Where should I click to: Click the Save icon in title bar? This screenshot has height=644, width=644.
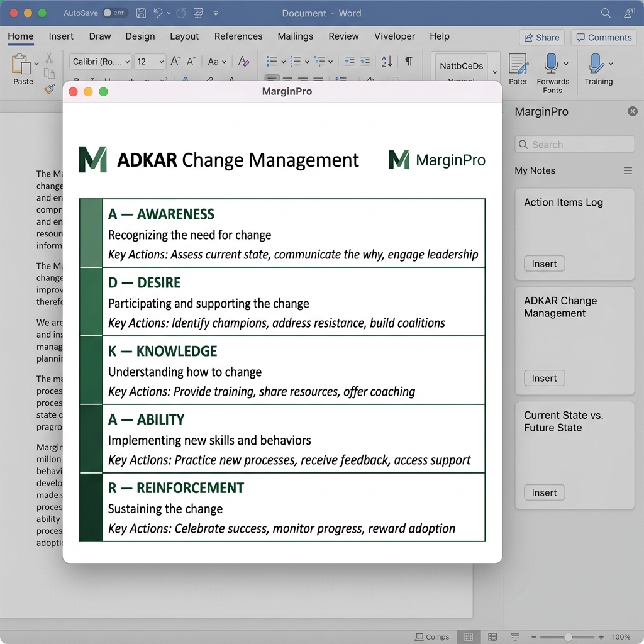[142, 13]
